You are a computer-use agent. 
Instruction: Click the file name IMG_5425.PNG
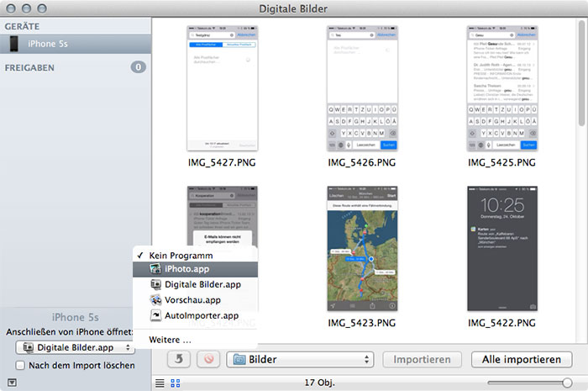coord(501,162)
